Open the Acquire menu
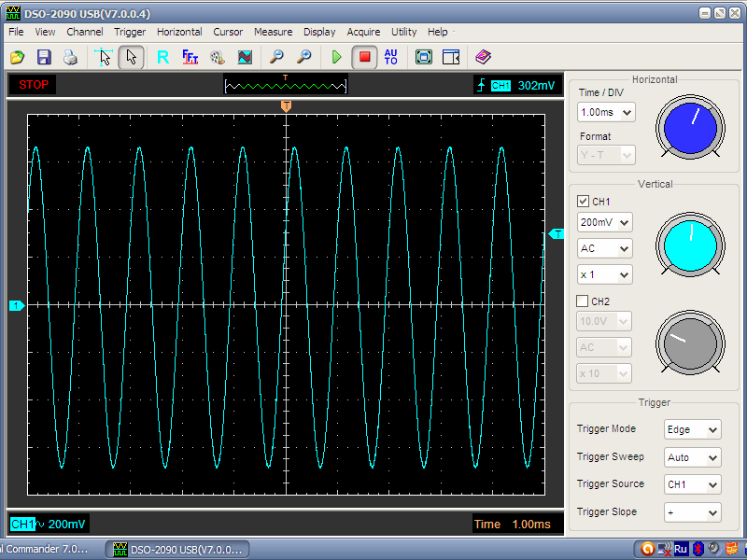Image resolution: width=747 pixels, height=560 pixels. (363, 32)
